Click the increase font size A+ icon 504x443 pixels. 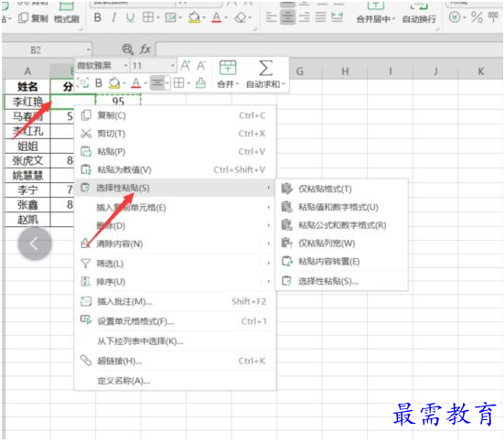tap(185, 66)
